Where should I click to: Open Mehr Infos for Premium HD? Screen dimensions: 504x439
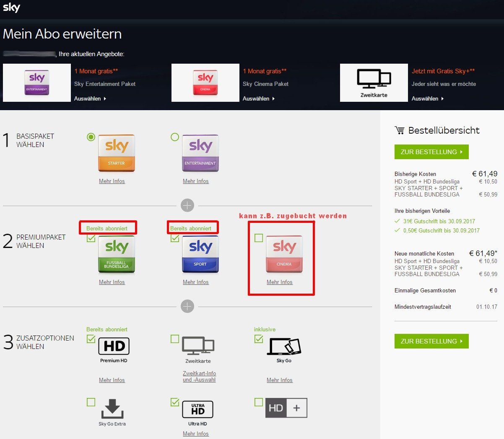click(112, 380)
